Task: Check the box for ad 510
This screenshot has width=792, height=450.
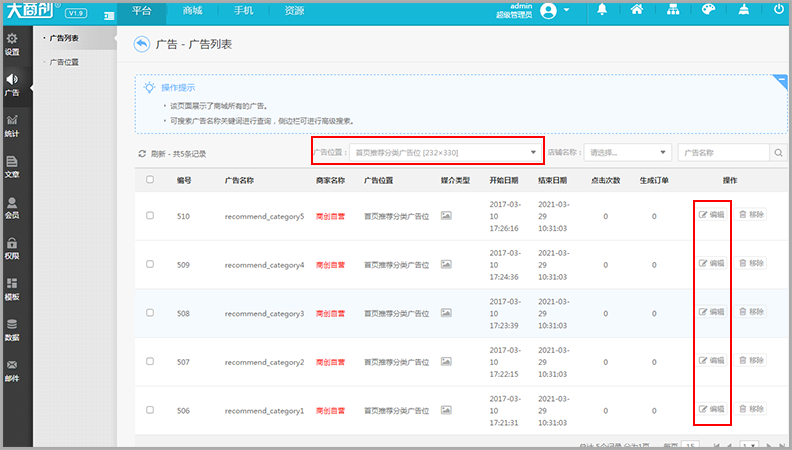Action: point(150,215)
